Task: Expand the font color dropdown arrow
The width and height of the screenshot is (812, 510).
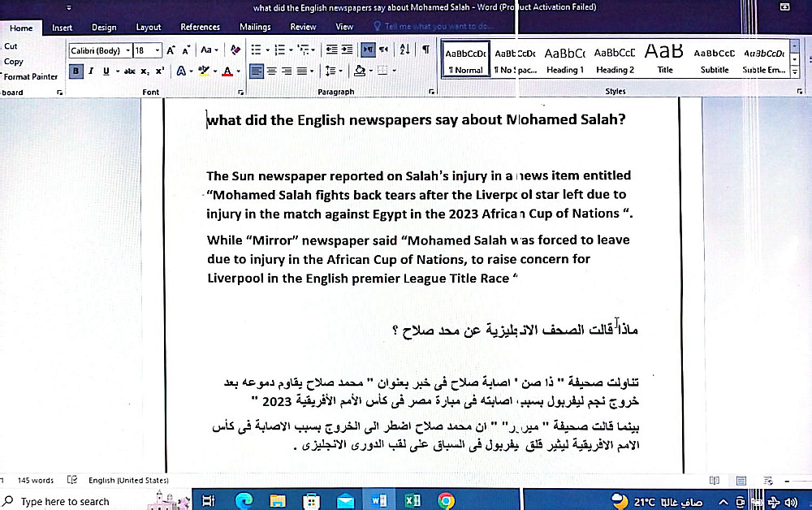Action: point(238,71)
